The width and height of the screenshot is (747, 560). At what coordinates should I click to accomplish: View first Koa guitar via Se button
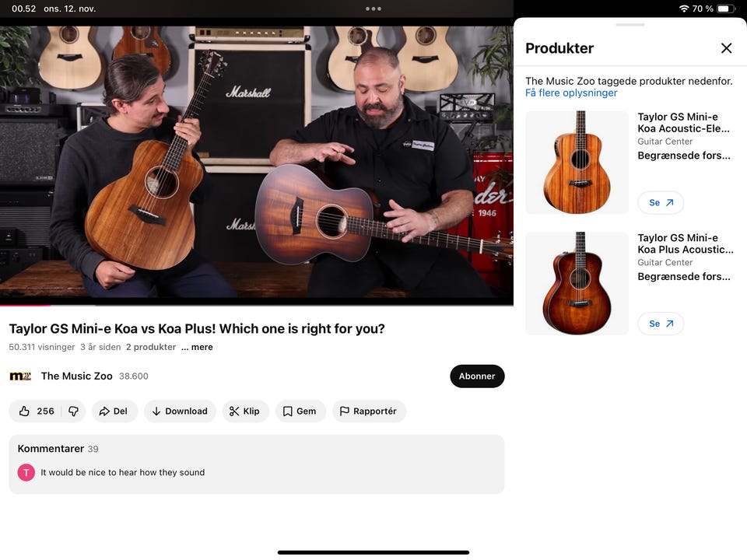pyautogui.click(x=661, y=203)
